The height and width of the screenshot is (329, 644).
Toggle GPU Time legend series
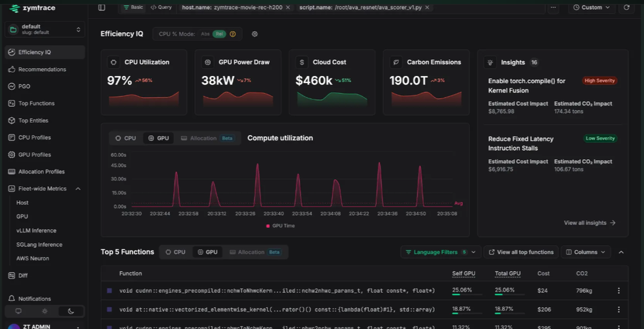[281, 226]
